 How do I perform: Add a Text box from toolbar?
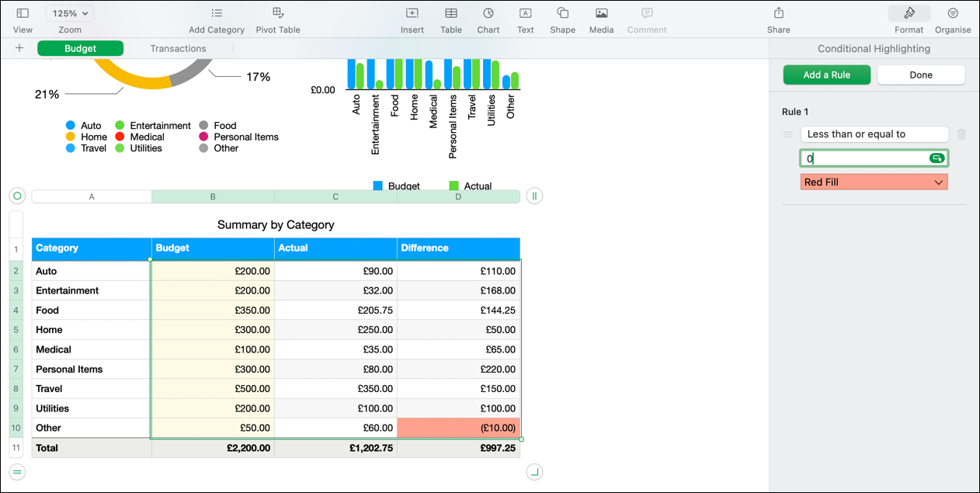(x=526, y=14)
